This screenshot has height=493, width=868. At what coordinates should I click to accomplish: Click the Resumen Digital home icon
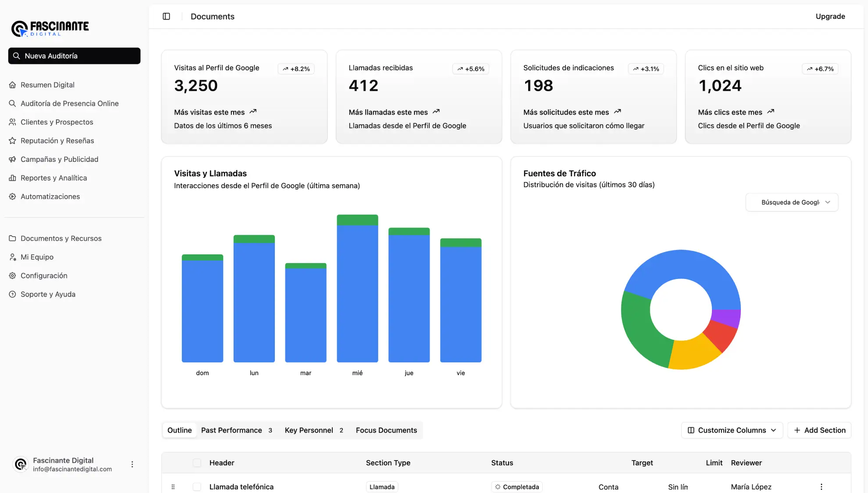click(x=13, y=85)
